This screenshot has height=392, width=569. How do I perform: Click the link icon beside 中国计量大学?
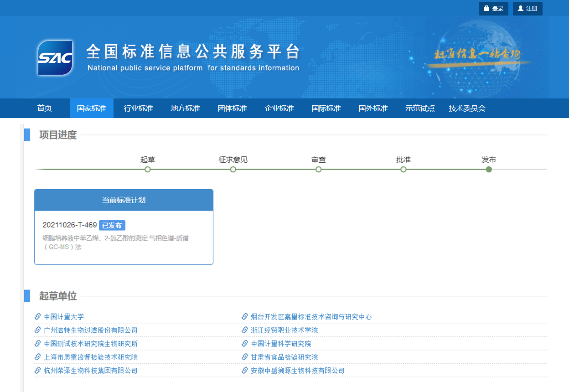pyautogui.click(x=38, y=317)
